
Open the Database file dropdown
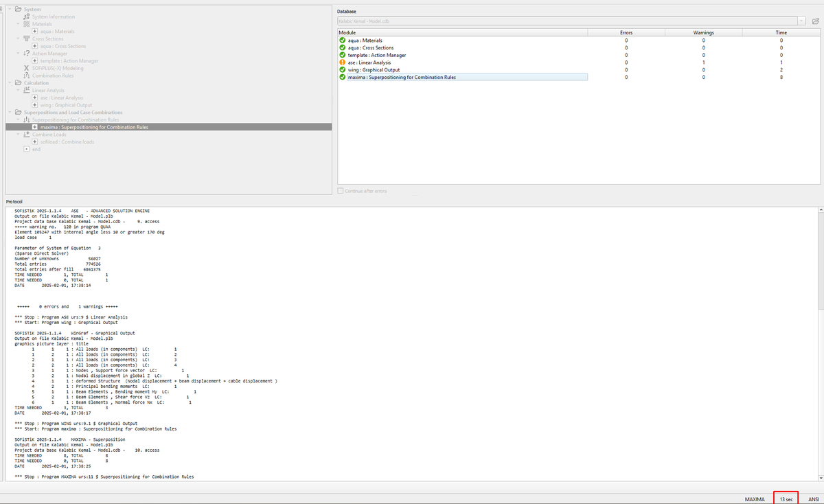point(801,21)
